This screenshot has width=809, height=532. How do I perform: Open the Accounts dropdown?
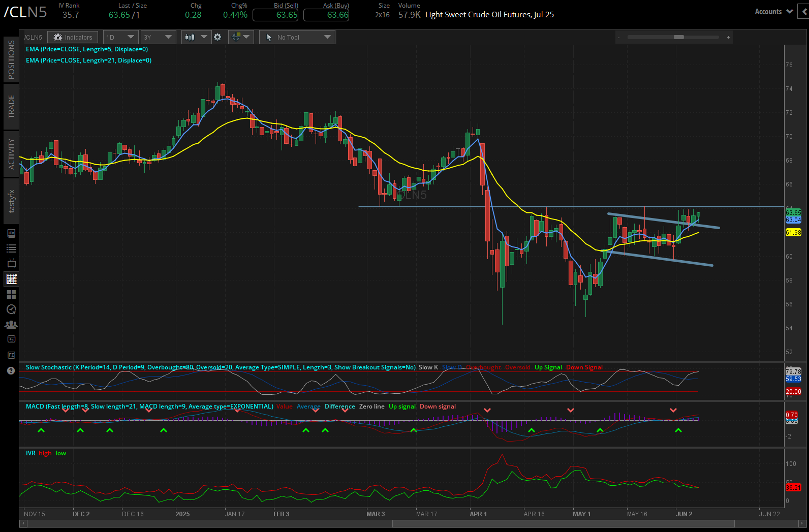coord(773,12)
